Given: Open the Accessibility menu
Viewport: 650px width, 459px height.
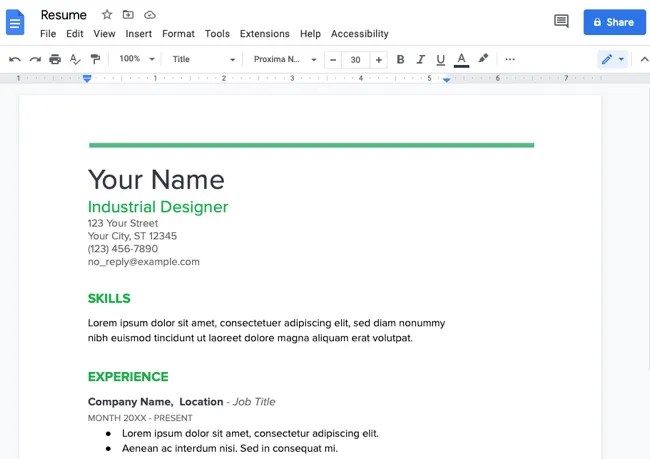Looking at the screenshot, I should pos(359,34).
